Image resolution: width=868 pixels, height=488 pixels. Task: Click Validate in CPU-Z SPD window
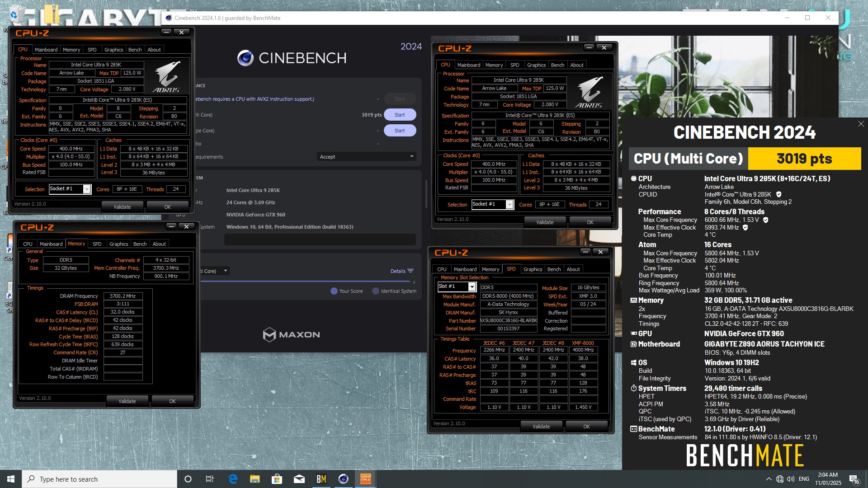point(541,427)
